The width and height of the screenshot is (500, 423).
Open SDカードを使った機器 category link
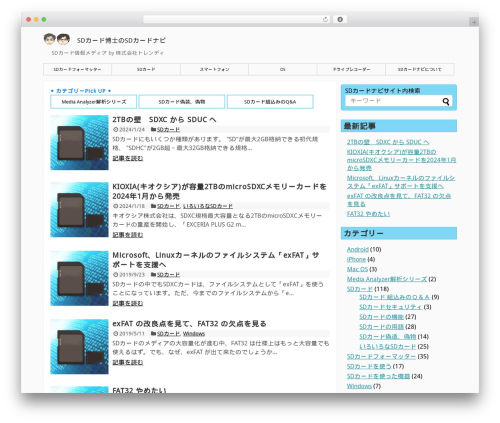pyautogui.click(x=378, y=376)
